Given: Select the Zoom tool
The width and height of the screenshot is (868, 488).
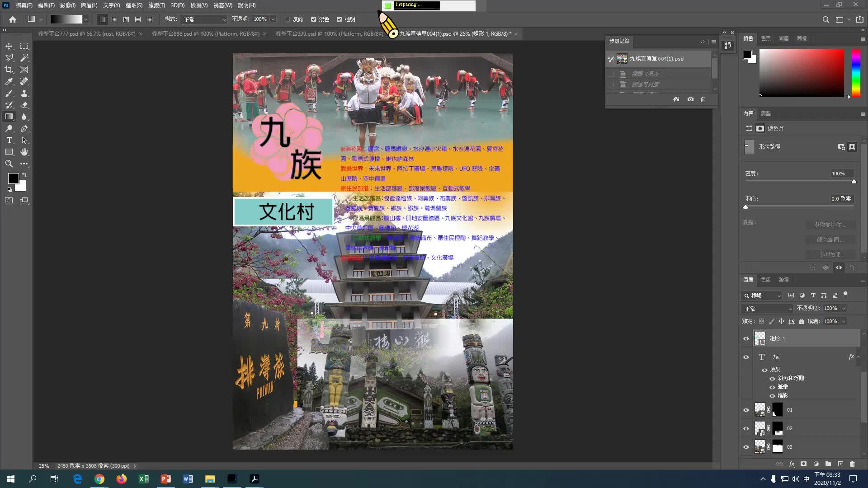Looking at the screenshot, I should (x=9, y=164).
